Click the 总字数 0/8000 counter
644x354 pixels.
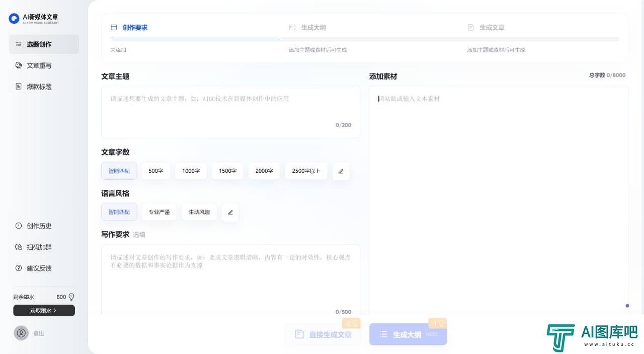coord(607,75)
